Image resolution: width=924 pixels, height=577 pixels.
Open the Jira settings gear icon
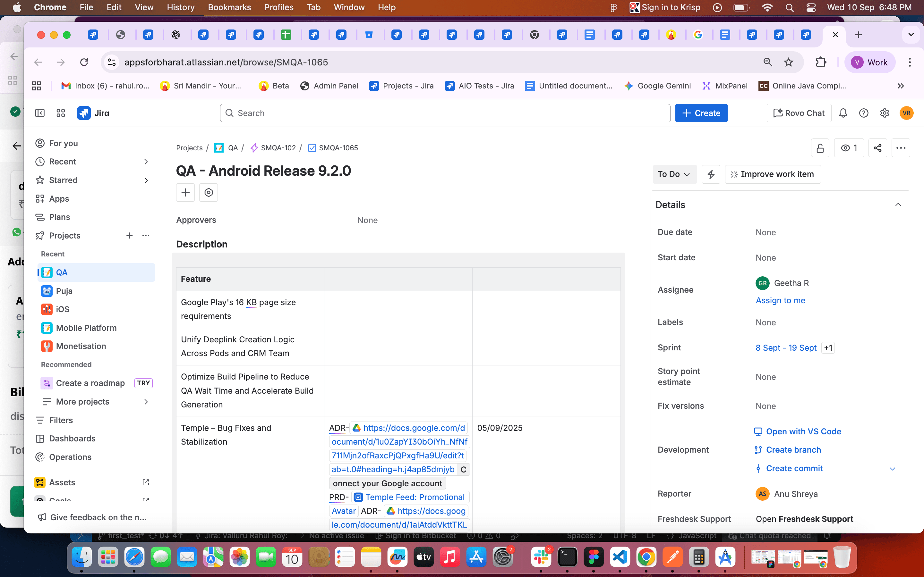coord(884,113)
